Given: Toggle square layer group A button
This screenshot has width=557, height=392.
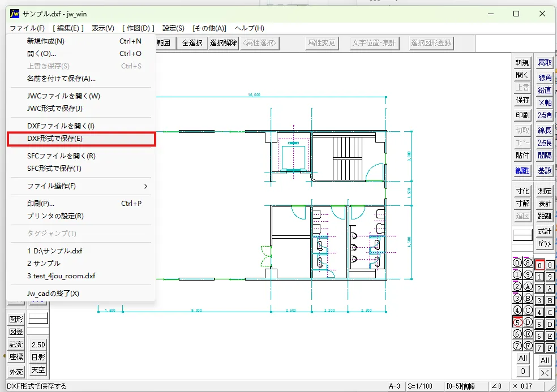Looking at the screenshot, I should coord(550,288).
